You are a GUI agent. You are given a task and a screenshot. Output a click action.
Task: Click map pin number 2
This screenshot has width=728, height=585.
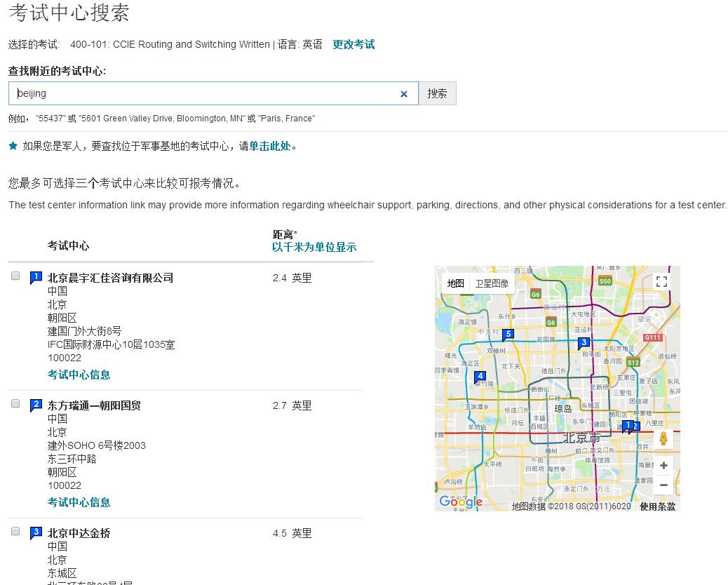[636, 426]
